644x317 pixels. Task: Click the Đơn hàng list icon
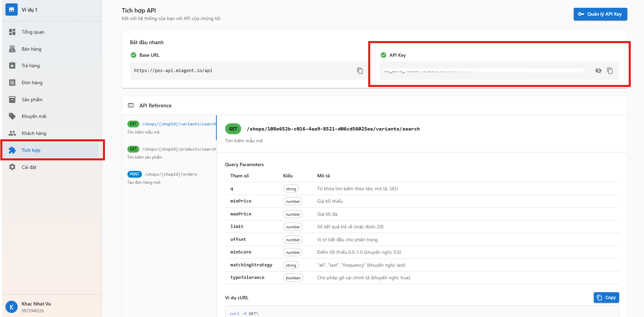coord(12,83)
